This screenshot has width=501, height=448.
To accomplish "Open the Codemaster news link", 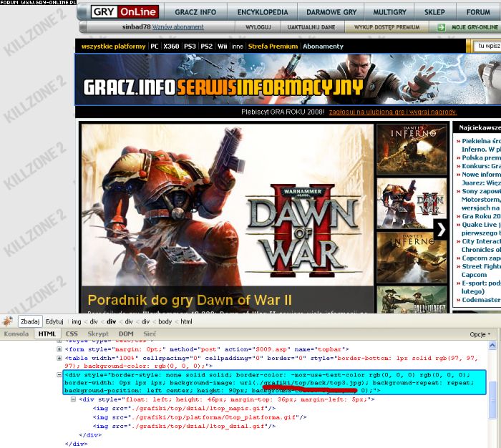I will click(481, 300).
